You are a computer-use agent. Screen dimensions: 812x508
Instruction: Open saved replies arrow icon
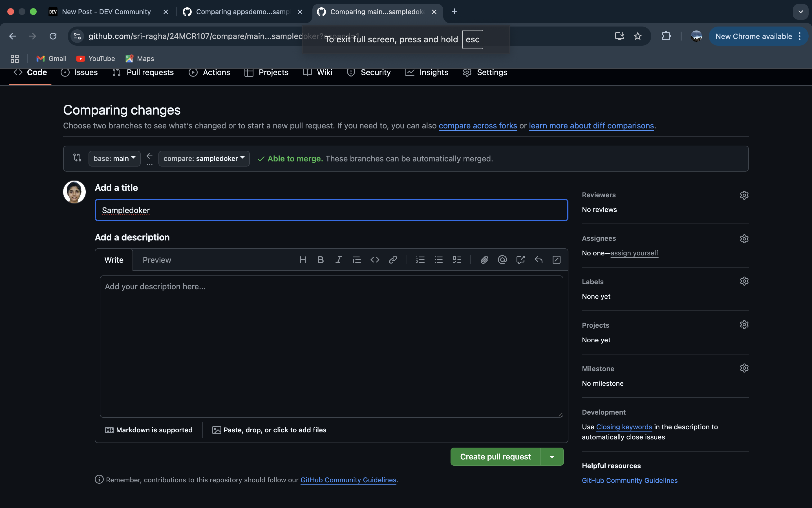pyautogui.click(x=539, y=260)
